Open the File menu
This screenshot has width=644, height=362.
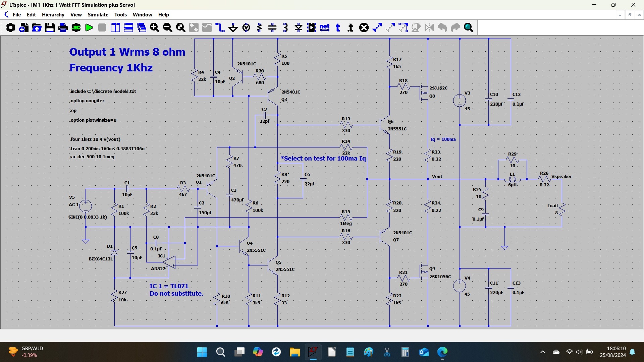[x=17, y=15]
